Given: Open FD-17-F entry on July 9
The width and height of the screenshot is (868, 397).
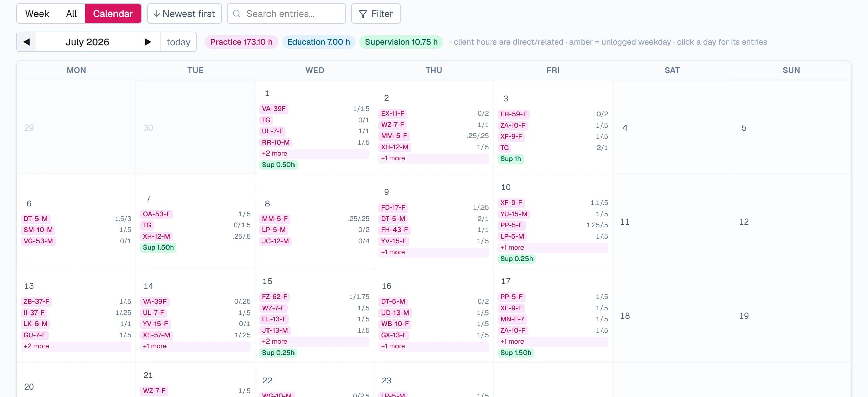Looking at the screenshot, I should [393, 208].
